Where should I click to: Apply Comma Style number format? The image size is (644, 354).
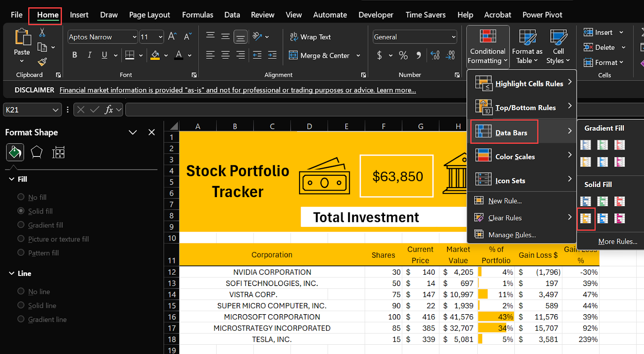[419, 55]
